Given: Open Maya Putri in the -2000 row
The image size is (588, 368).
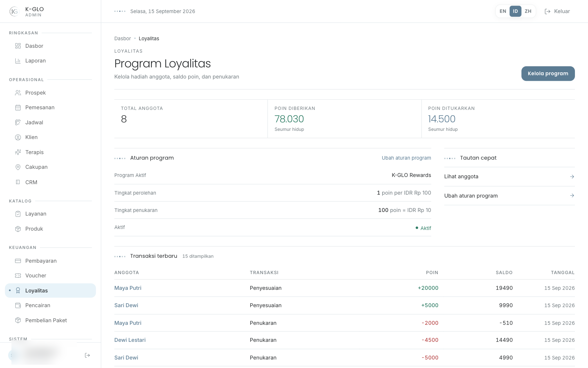Looking at the screenshot, I should point(128,323).
